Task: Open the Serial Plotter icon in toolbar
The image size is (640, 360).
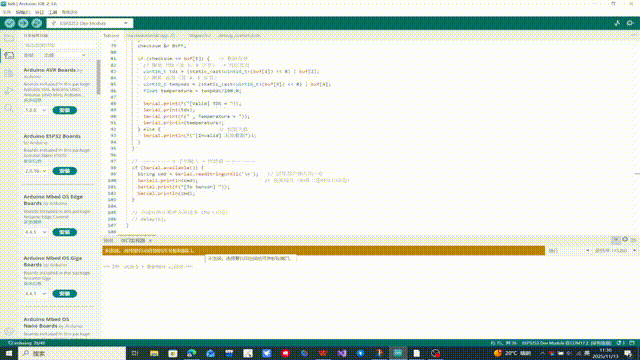Action: [x=617, y=23]
